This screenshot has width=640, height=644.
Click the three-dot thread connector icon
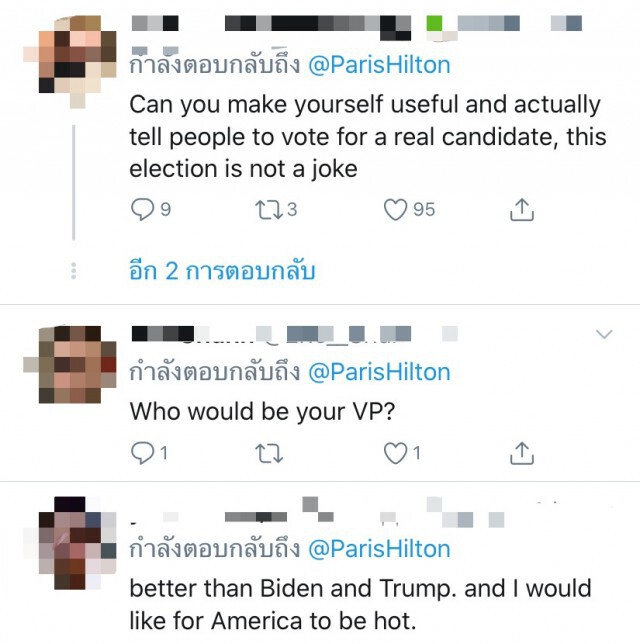coord(74,271)
